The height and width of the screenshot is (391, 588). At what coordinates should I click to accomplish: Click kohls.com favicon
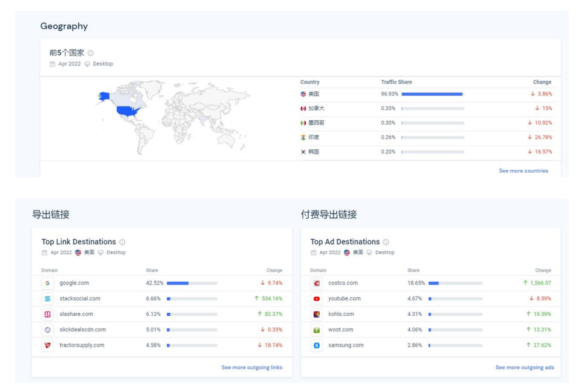[x=317, y=314]
